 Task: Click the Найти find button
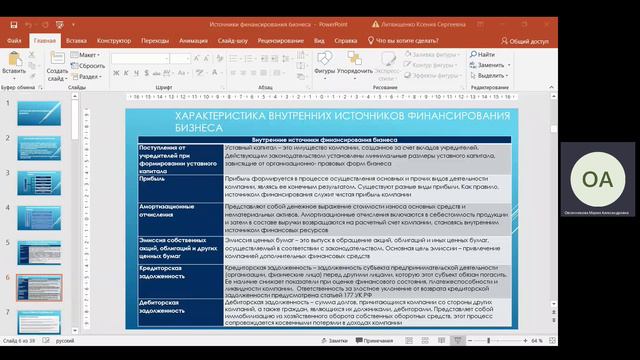coord(482,54)
